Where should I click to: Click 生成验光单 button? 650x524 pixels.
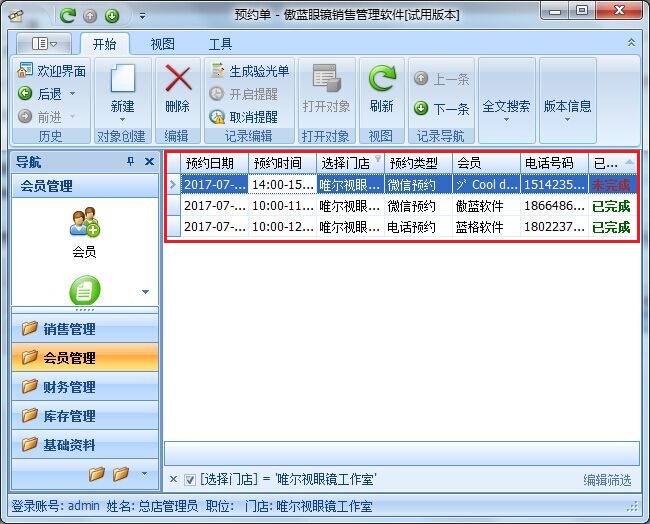click(250, 71)
